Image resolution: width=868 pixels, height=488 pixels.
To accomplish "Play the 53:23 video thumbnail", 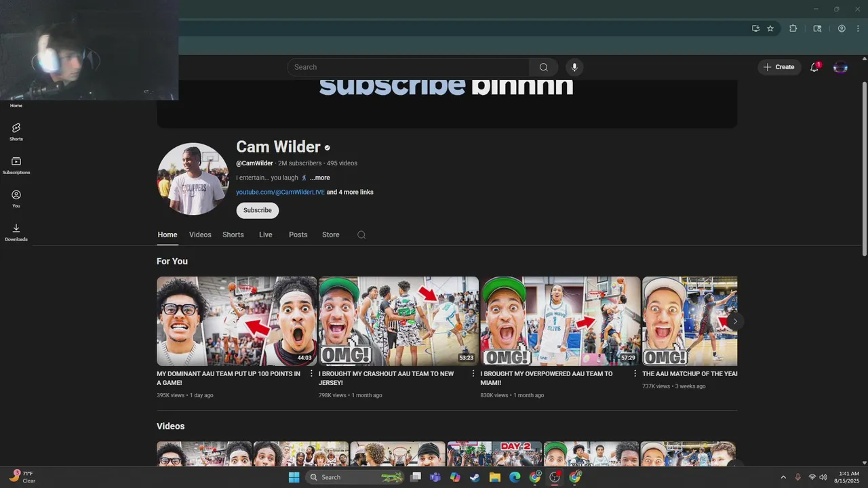I will point(399,321).
